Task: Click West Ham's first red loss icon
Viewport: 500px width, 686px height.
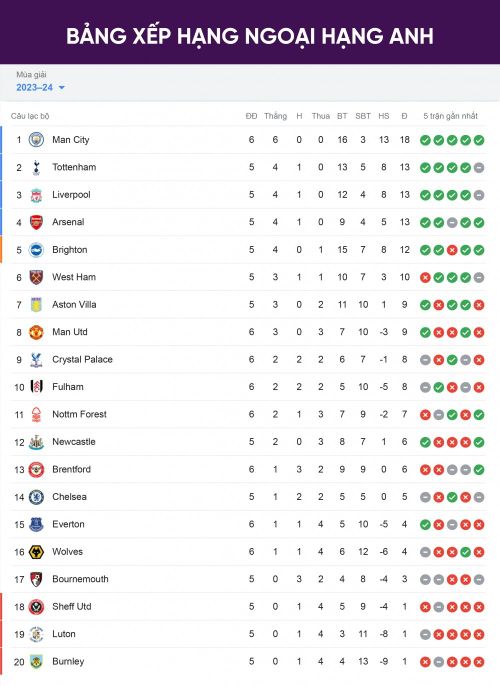Action: point(425,278)
